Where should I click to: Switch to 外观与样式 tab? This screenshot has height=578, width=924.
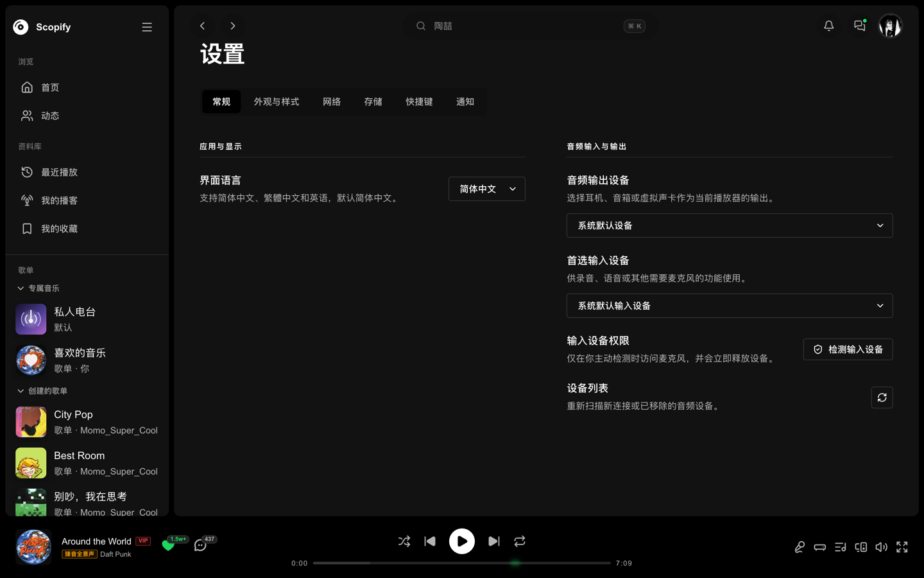point(277,101)
